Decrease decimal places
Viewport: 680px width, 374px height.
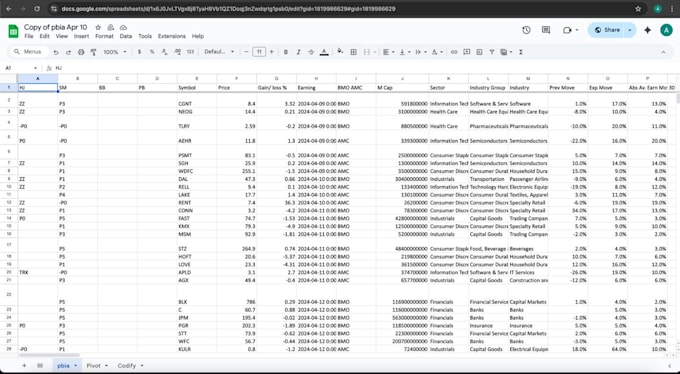(x=164, y=52)
